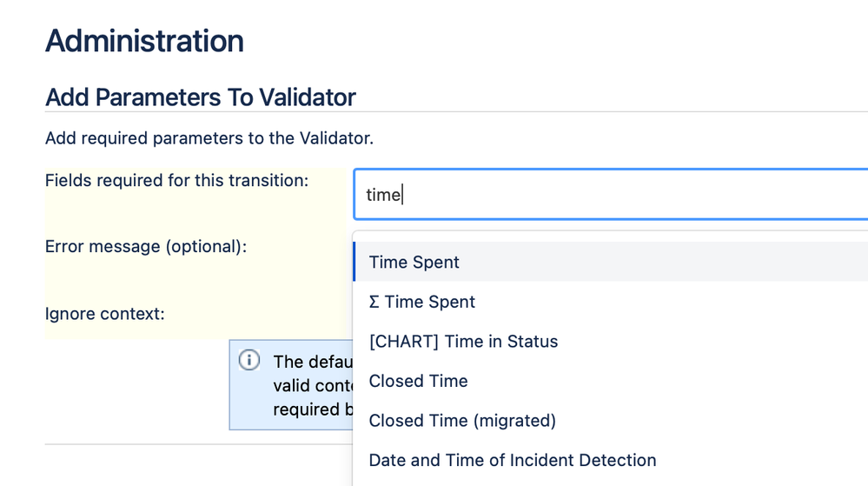The height and width of the screenshot is (486, 868).
Task: Click the "valid cont" line in info notice
Action: click(313, 386)
